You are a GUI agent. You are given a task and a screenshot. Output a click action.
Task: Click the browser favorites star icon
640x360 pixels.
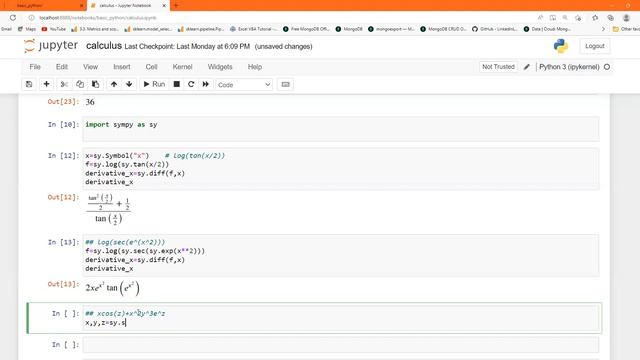tap(595, 18)
